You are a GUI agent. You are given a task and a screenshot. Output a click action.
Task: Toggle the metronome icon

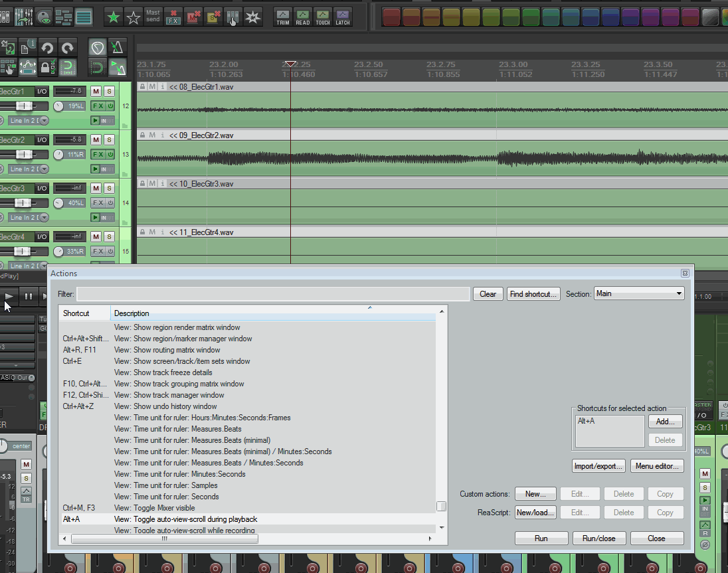[117, 48]
